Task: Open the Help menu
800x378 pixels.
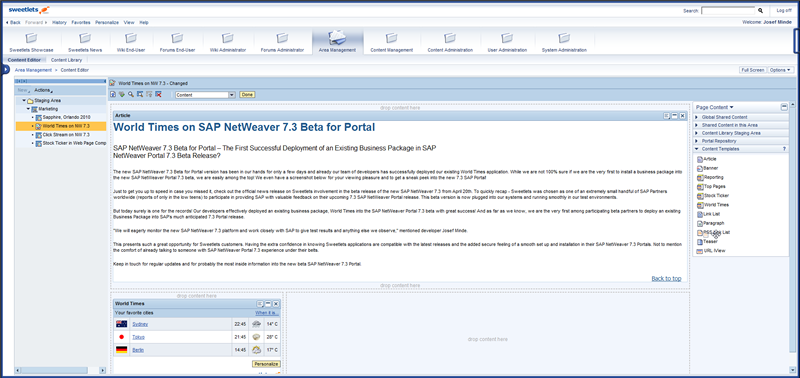Action: pos(144,22)
